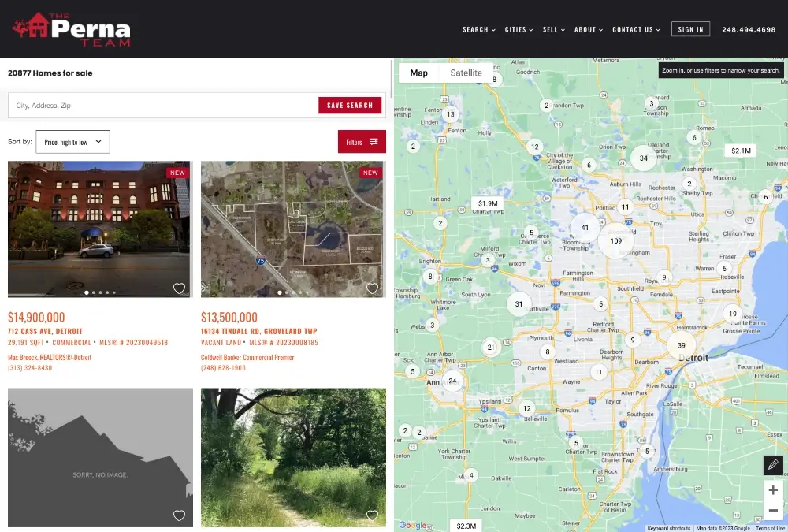Select the 34 listings map cluster
The height and width of the screenshot is (532, 788).
point(643,158)
